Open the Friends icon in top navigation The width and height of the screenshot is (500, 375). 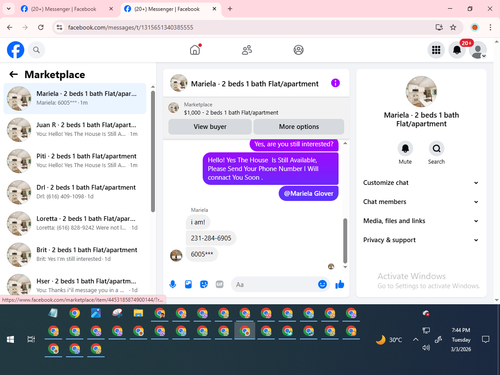tap(247, 50)
